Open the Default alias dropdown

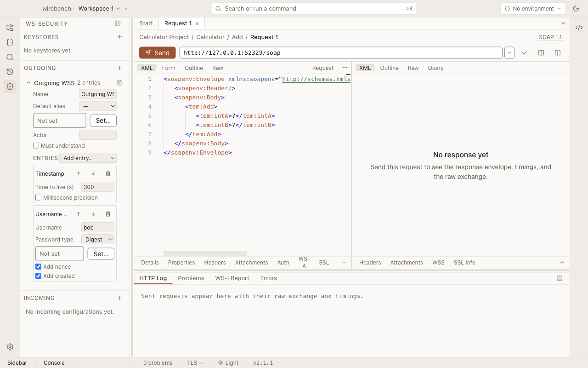(x=98, y=106)
